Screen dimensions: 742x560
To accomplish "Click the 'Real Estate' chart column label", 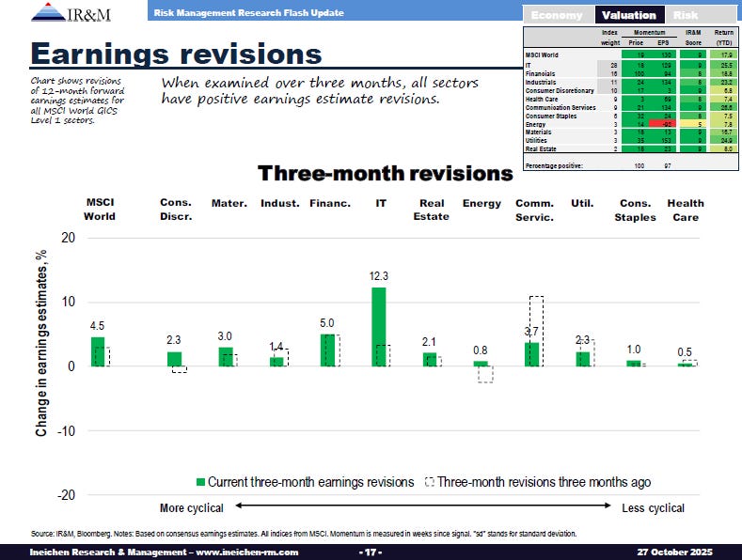I will pos(432,210).
